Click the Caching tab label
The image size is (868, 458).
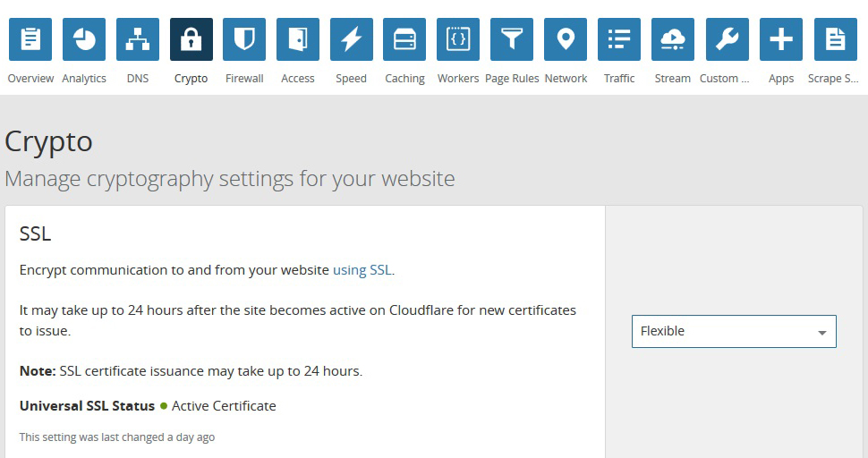[404, 79]
